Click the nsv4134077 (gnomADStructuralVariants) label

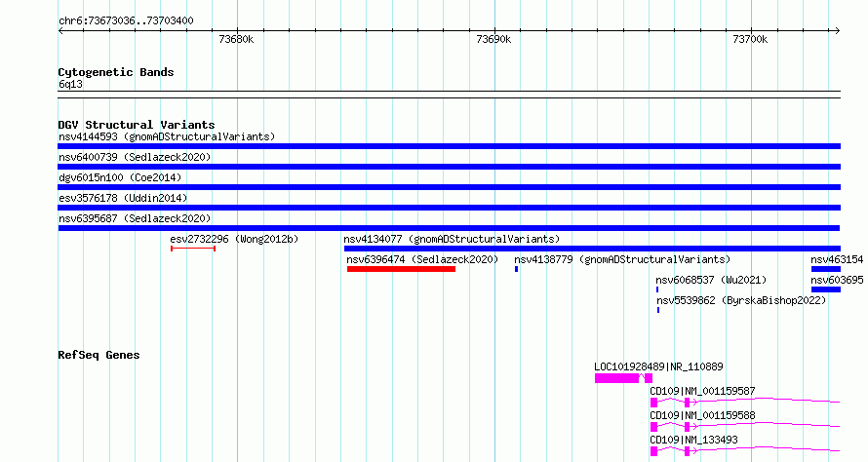tap(452, 239)
